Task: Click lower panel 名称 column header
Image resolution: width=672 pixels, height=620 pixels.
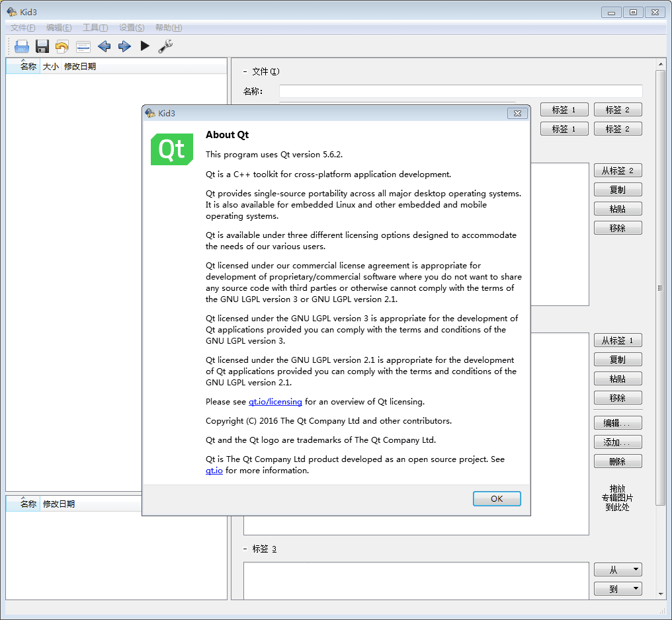Action: [x=23, y=504]
